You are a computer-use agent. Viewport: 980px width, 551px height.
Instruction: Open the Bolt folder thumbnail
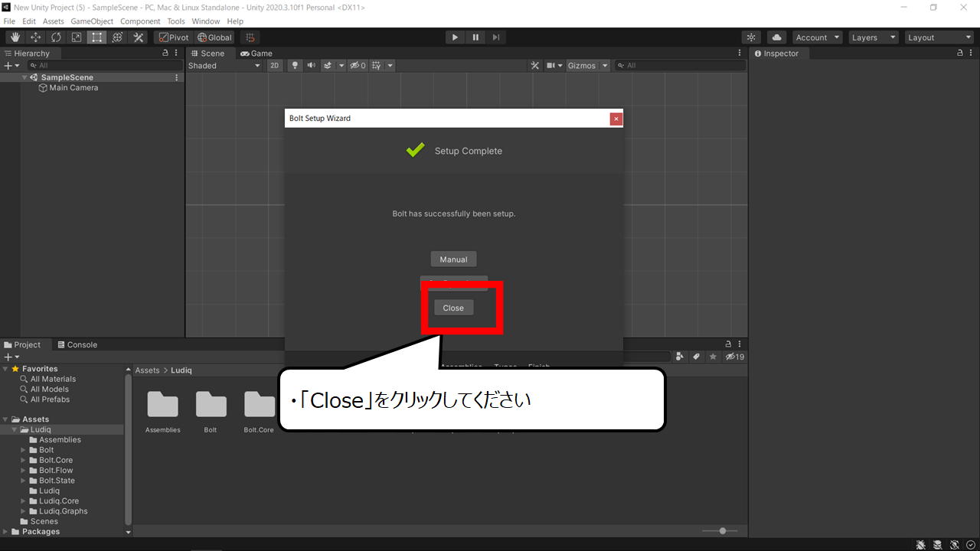[211, 412]
